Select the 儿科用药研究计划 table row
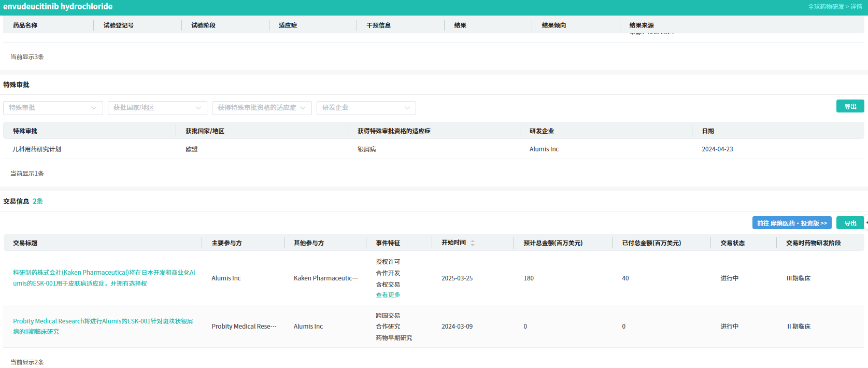Image resolution: width=868 pixels, height=368 pixels. (433, 149)
